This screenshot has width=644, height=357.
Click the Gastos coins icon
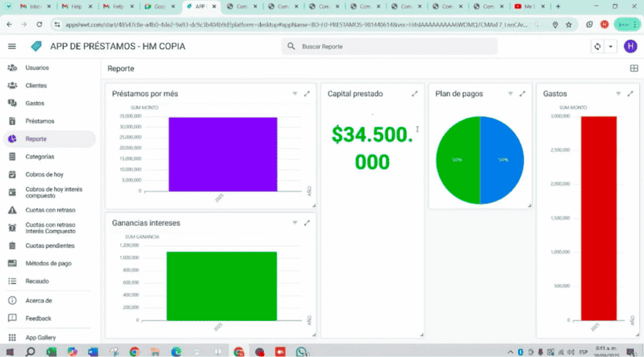[12, 103]
